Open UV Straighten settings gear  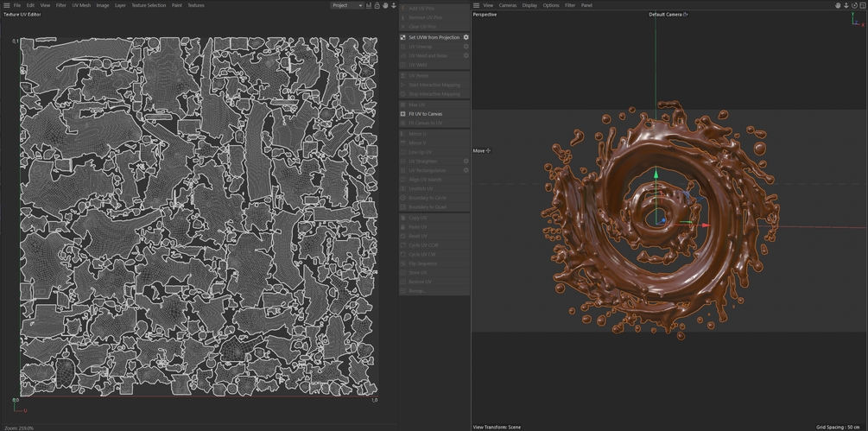pos(466,161)
